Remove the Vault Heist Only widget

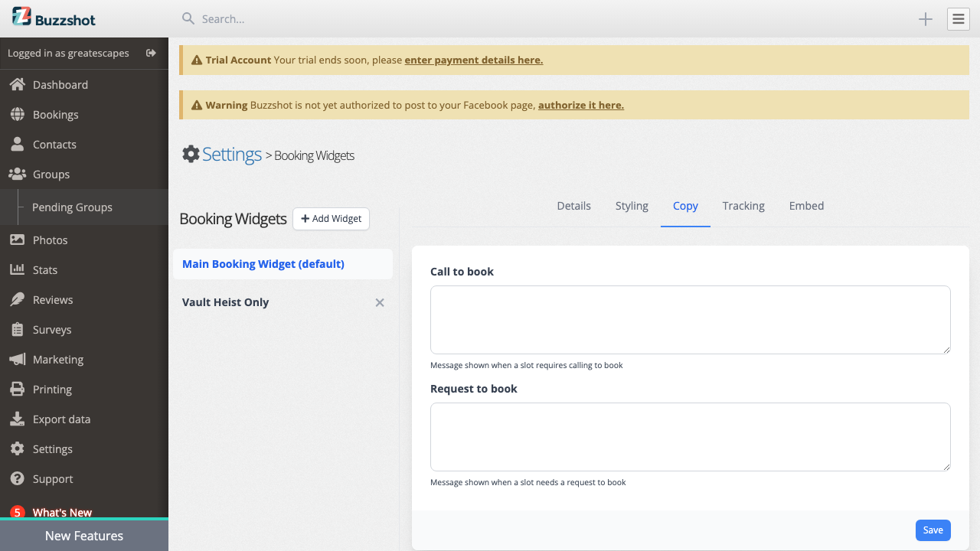(x=379, y=302)
